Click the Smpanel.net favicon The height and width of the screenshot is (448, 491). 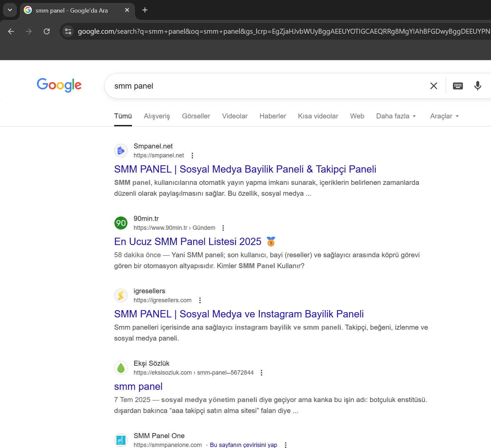click(x=121, y=151)
